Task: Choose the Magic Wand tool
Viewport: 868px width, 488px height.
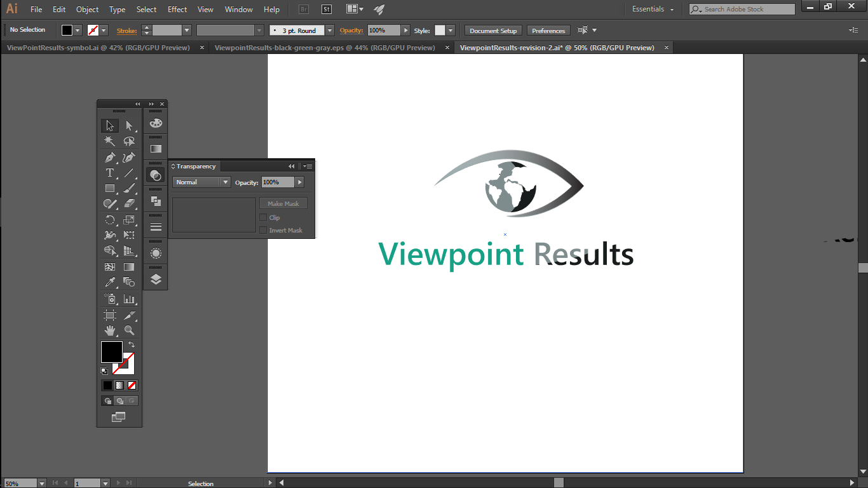Action: (x=110, y=141)
